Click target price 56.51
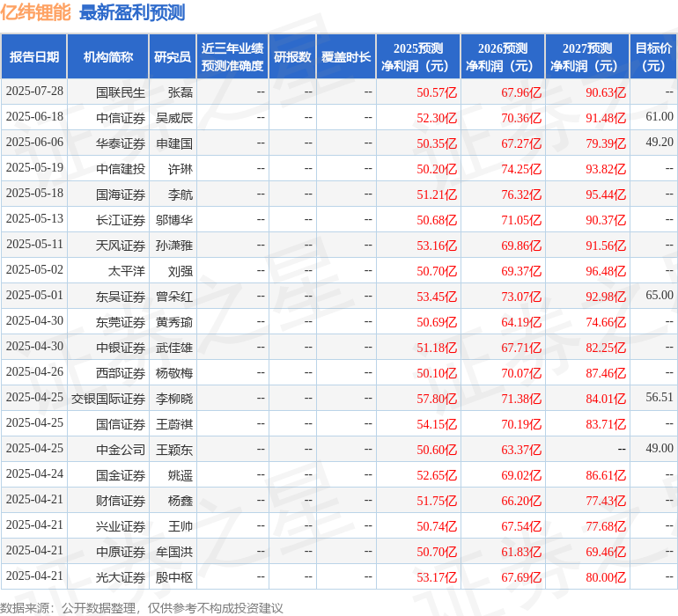This screenshot has height=616, width=678. coord(660,397)
